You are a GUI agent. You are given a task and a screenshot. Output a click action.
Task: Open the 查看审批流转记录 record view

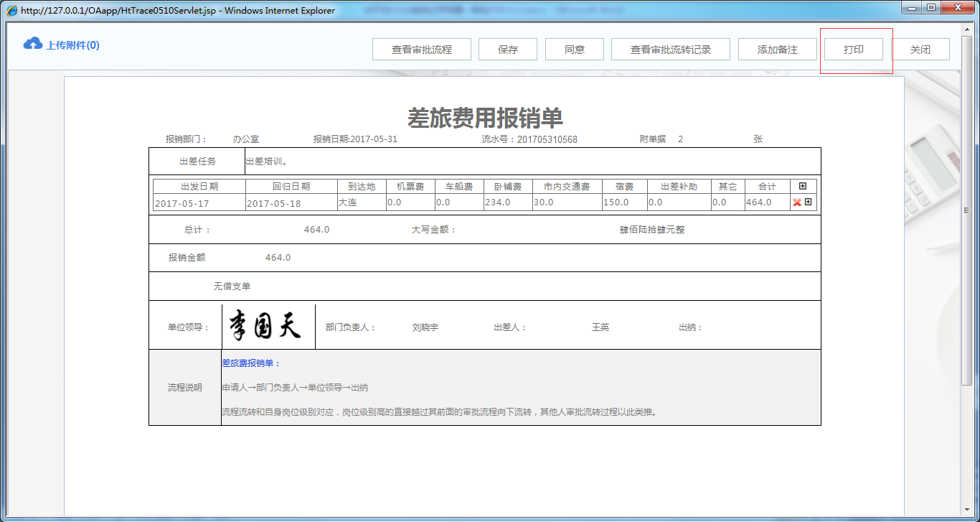click(670, 49)
